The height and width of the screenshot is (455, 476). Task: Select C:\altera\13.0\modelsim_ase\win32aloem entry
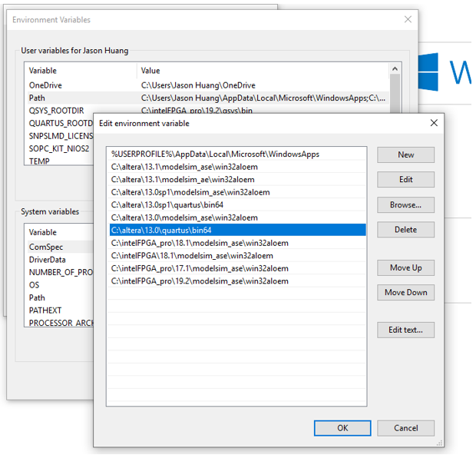(237, 218)
